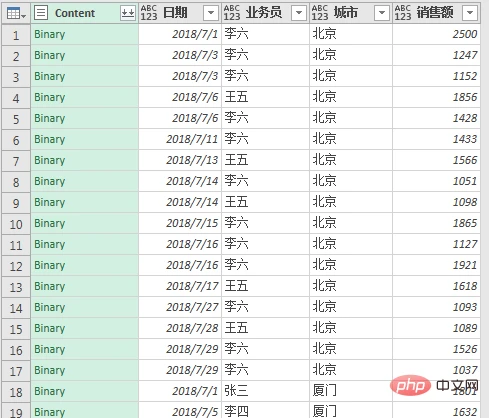The image size is (489, 418).
Task: Click the 李六 cell in row 8
Action: (265, 181)
